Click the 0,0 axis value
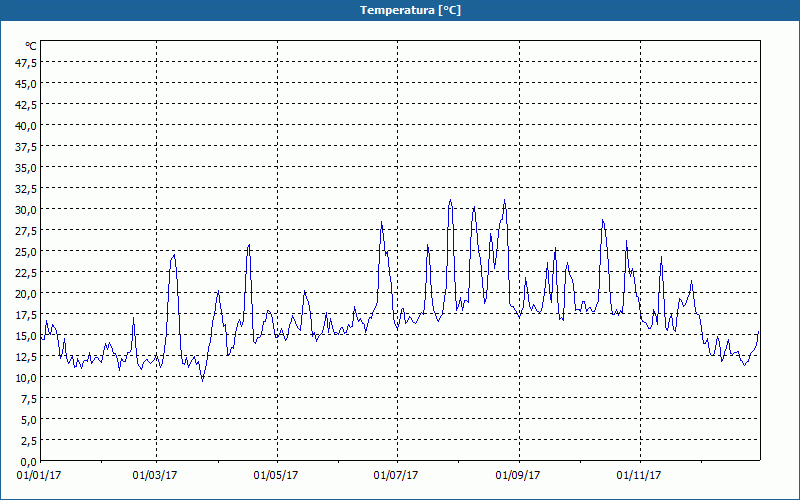 [x=29, y=462]
